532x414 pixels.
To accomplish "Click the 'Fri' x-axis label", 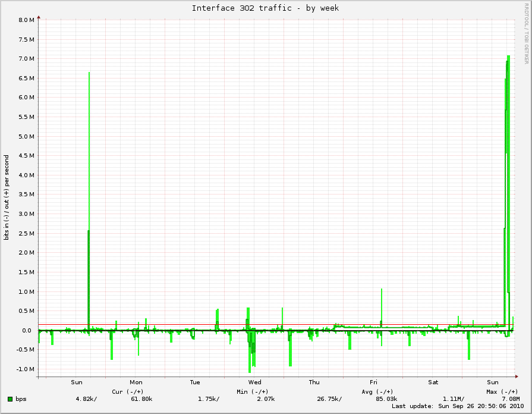I will [373, 382].
